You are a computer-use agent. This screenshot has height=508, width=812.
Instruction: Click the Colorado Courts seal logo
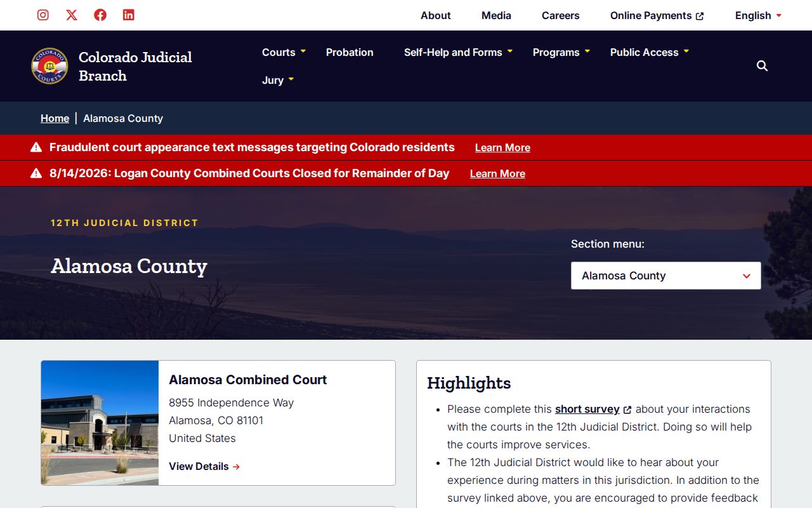click(49, 66)
